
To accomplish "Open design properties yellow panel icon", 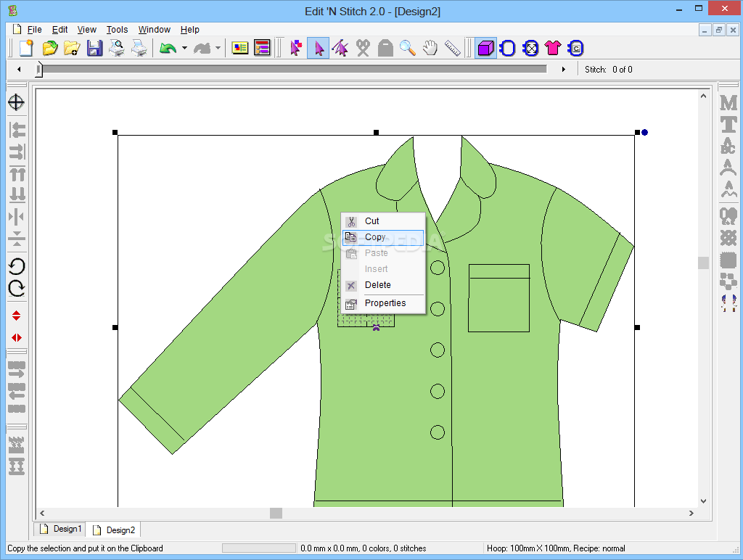I will pos(240,48).
